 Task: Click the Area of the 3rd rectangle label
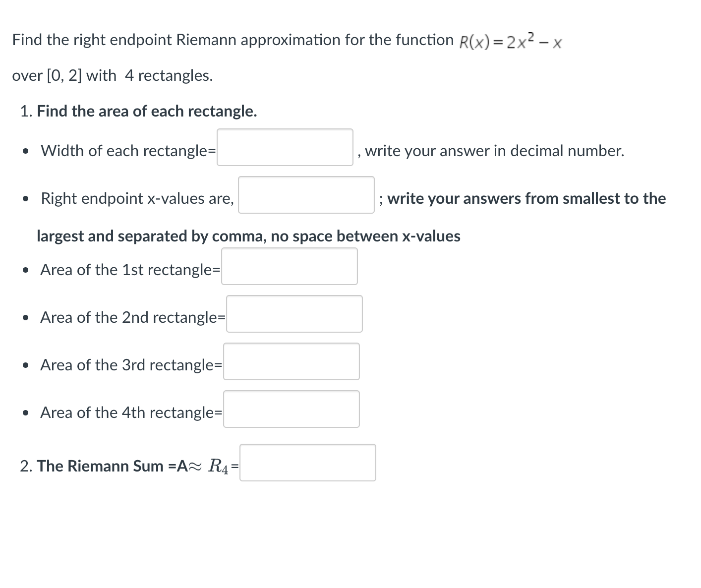[131, 365]
